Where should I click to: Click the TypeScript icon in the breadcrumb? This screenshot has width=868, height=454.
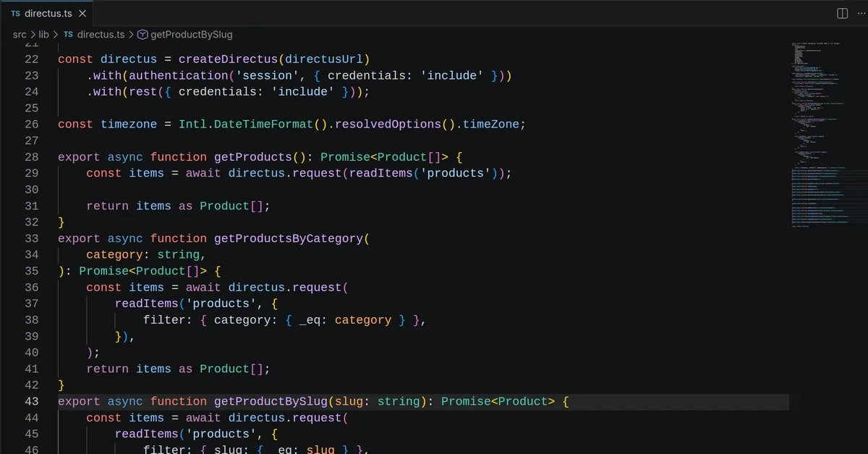(x=68, y=34)
